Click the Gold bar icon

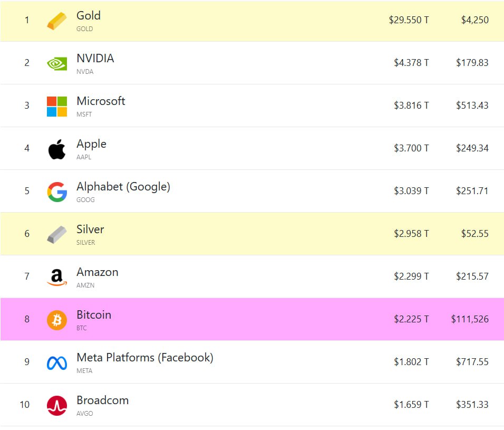click(56, 21)
